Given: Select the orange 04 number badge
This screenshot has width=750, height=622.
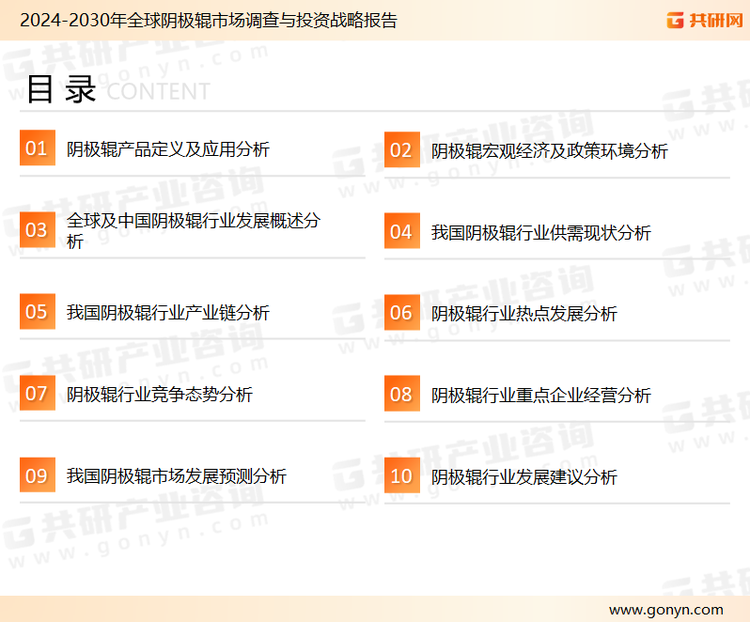Looking at the screenshot, I should click(402, 231).
